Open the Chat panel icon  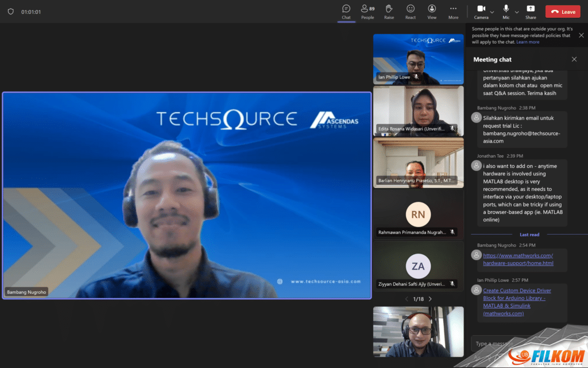346,11
